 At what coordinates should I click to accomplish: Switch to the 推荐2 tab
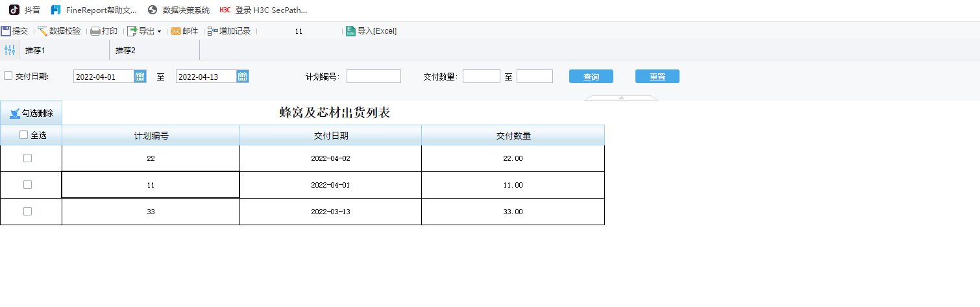pos(154,50)
